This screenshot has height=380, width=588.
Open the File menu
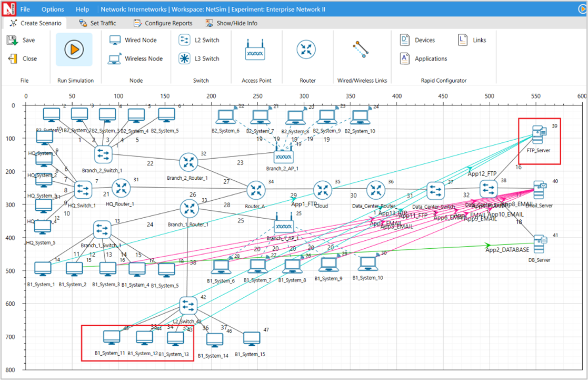(25, 9)
